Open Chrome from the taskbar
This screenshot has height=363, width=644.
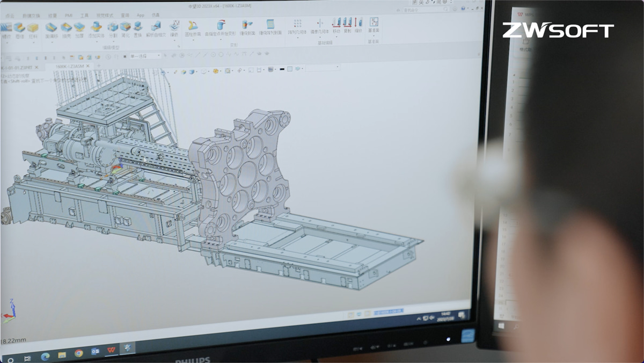pos(79,353)
